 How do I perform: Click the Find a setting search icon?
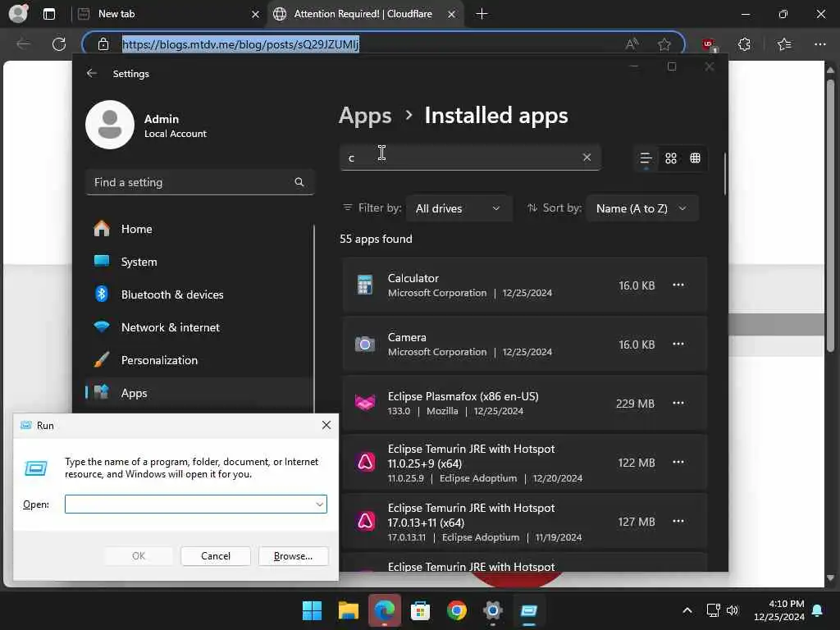coord(299,182)
